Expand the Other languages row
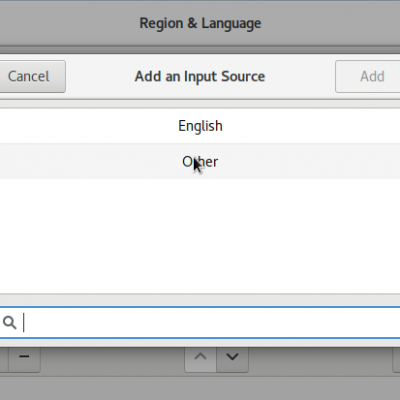This screenshot has width=400, height=400. click(x=200, y=162)
